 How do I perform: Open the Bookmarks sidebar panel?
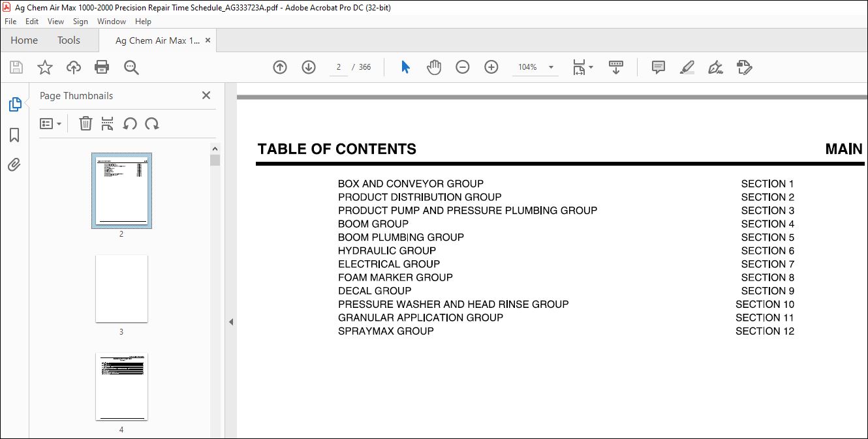coord(14,134)
